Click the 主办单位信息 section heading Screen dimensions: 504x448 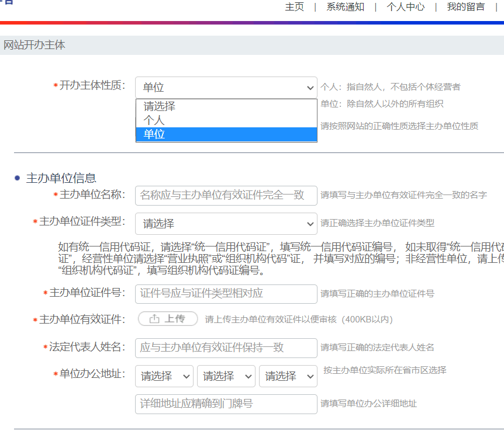(x=61, y=178)
